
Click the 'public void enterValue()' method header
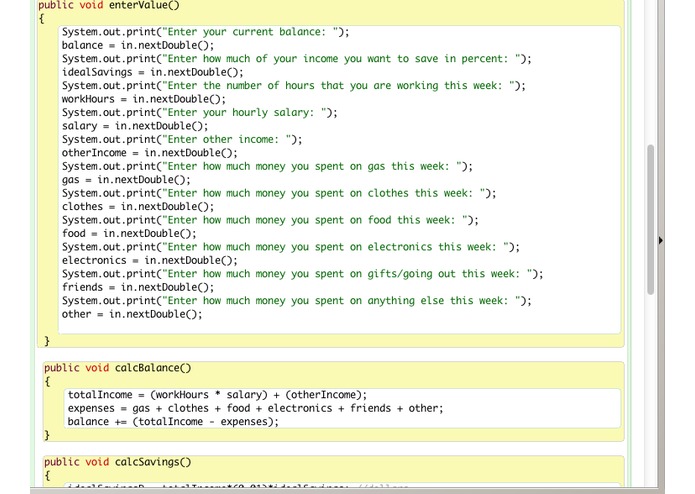coord(109,5)
